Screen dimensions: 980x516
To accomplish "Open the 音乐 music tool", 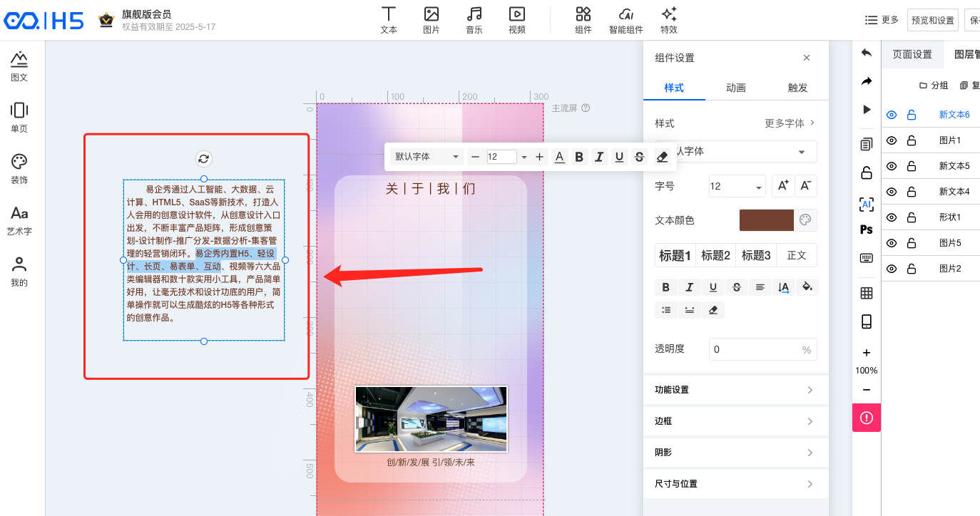I will [474, 20].
